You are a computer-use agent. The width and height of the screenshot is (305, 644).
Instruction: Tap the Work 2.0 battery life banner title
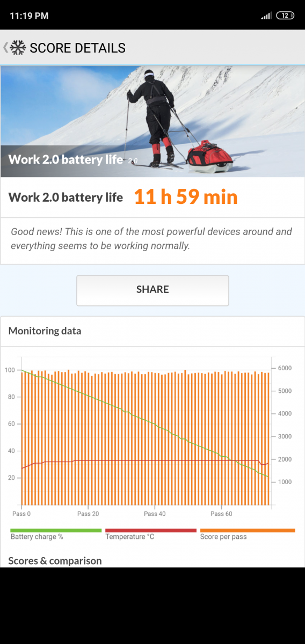[x=66, y=159]
